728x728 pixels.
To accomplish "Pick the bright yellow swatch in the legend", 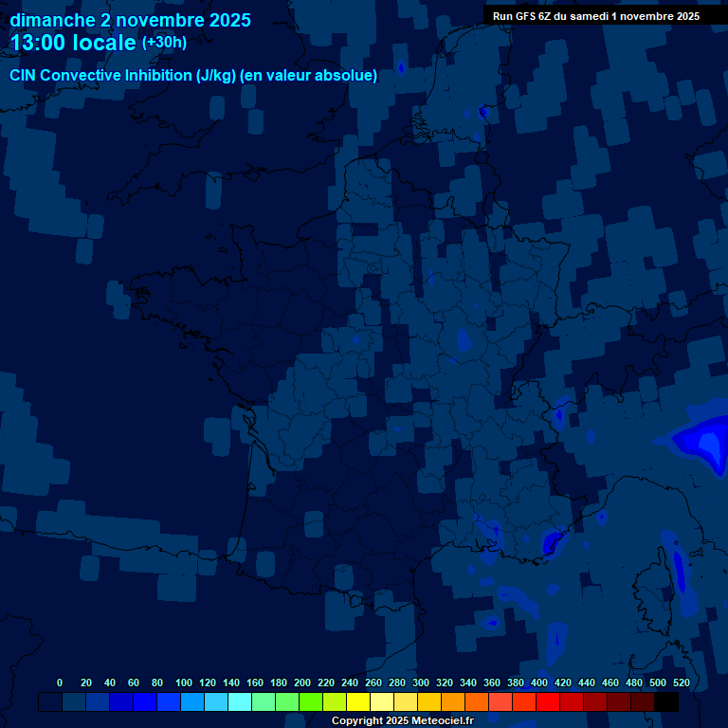I will [358, 702].
